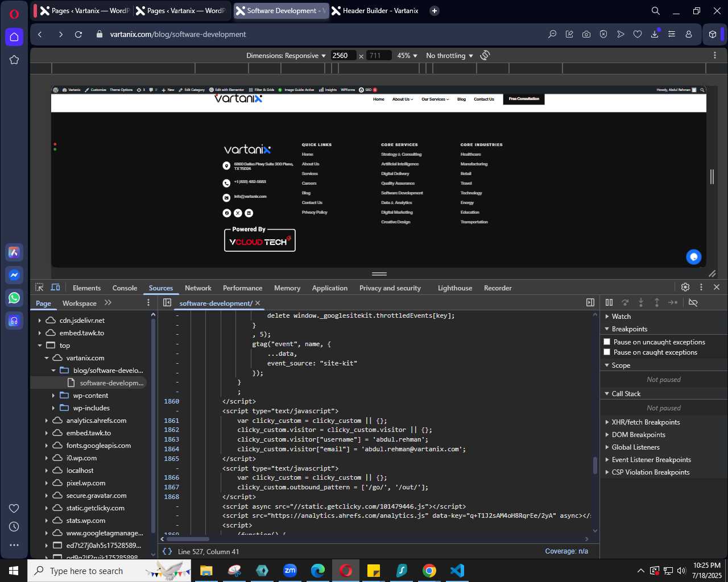Image resolution: width=728 pixels, height=582 pixels.
Task: Open Easy Setup sliders icon
Action: 672,34
